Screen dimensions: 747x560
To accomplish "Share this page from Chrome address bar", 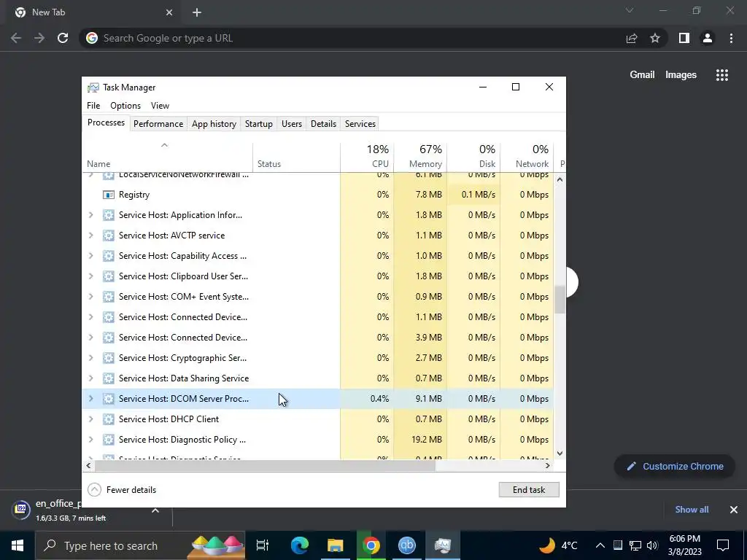I will (x=632, y=38).
